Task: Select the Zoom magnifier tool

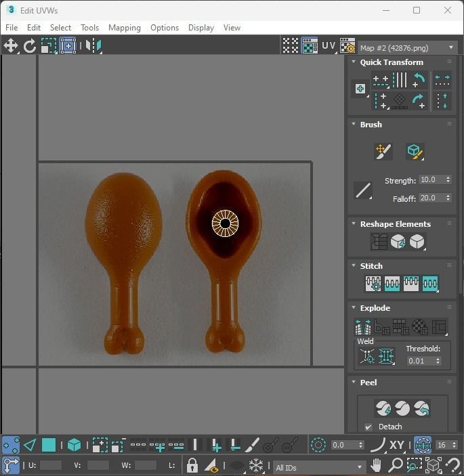Action: (x=396, y=465)
